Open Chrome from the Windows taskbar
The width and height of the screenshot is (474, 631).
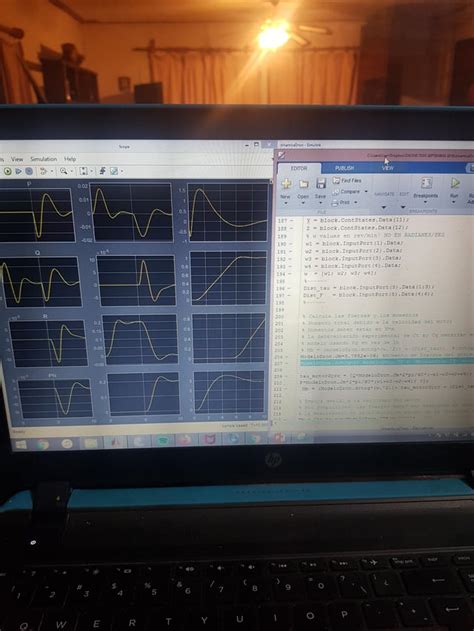[x=43, y=444]
